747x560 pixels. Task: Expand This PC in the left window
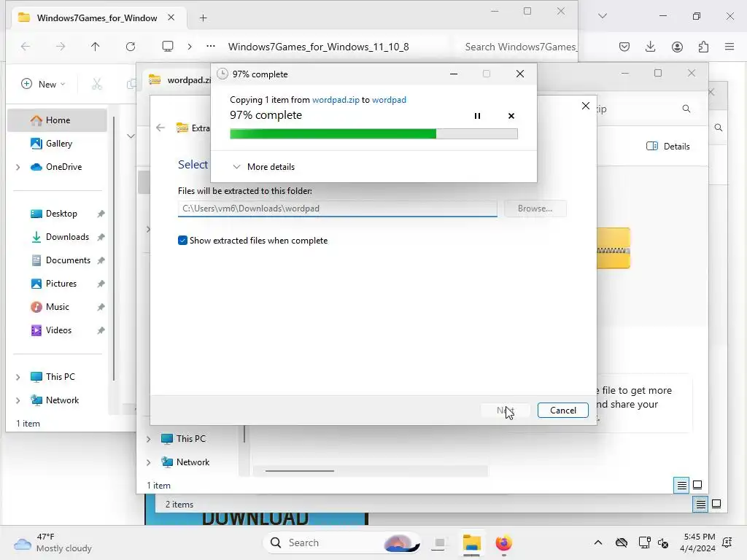click(18, 377)
